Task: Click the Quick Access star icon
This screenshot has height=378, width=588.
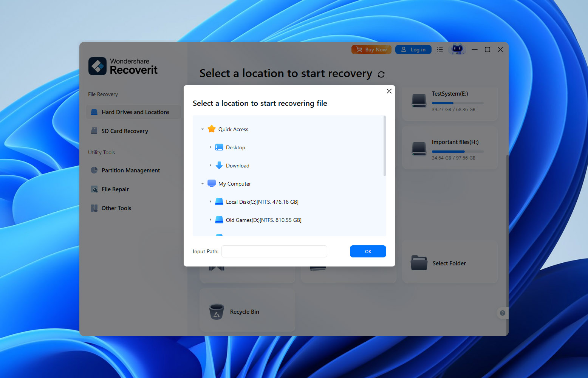Action: (212, 129)
